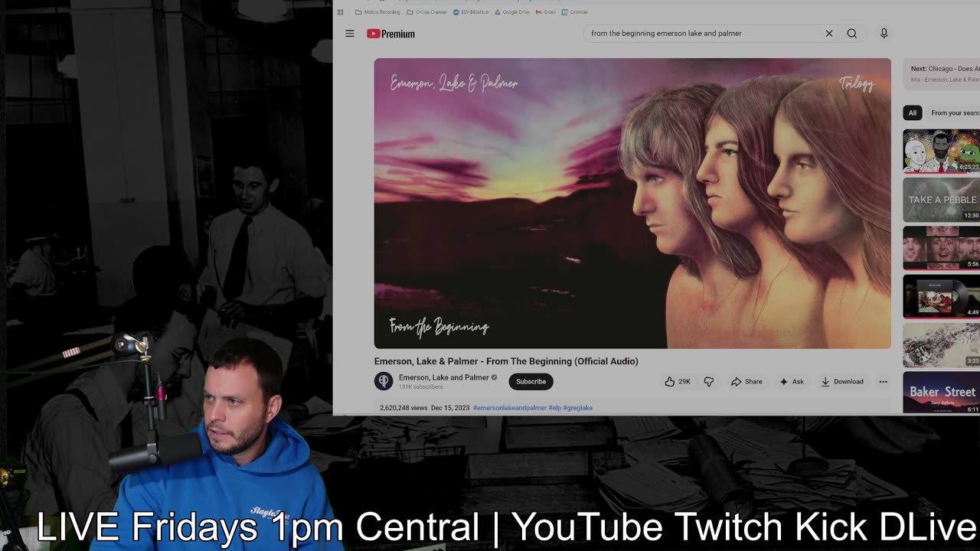The image size is (980, 551).
Task: Open the ESV BibleHub bookmark
Action: pyautogui.click(x=471, y=12)
